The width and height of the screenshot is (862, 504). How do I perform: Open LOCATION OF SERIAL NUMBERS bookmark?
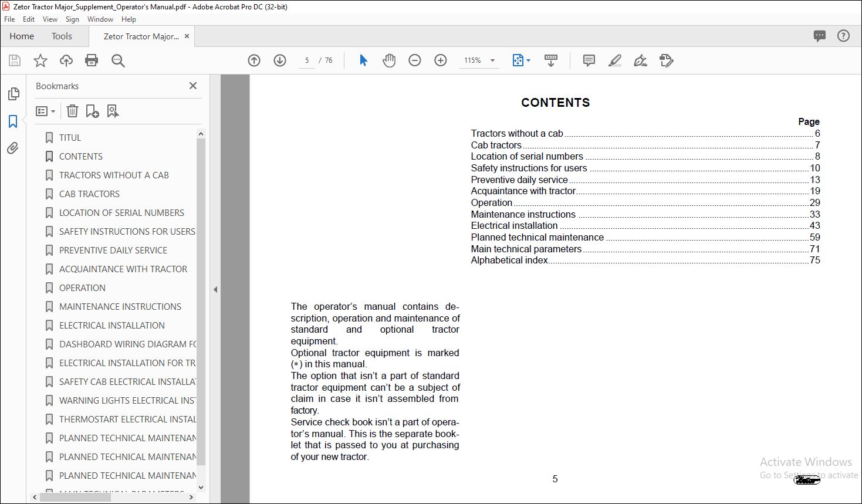(x=121, y=213)
